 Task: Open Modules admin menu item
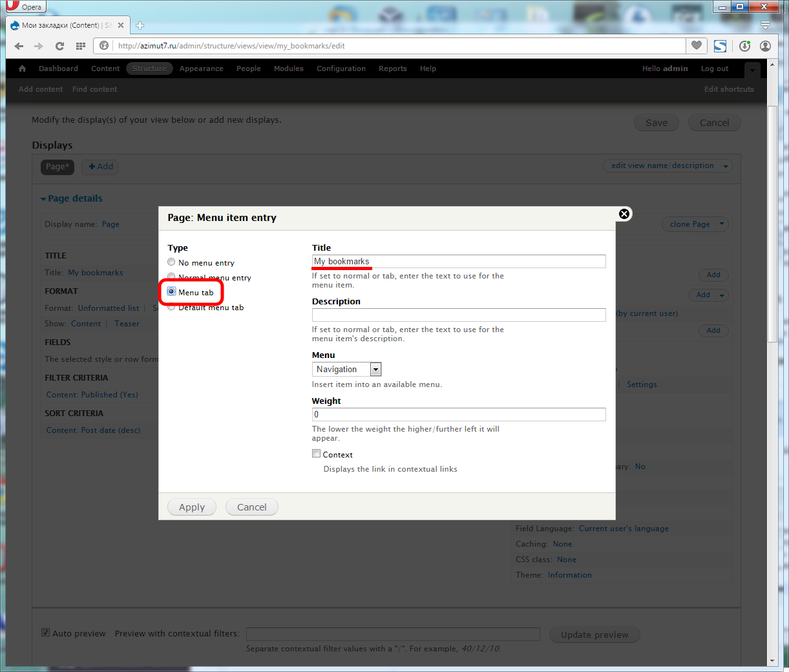point(289,68)
